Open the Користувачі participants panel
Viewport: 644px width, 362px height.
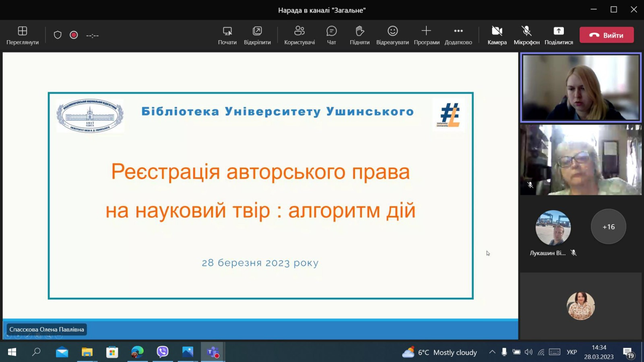point(299,35)
